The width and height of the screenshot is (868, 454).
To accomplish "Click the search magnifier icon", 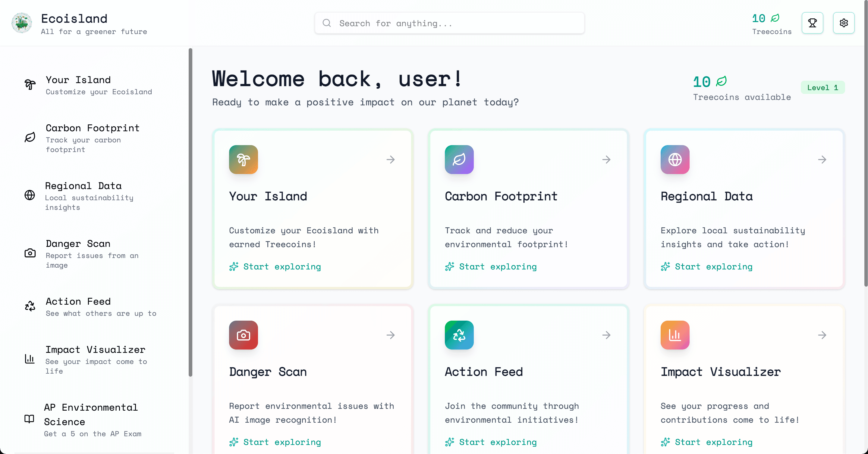I will click(326, 23).
